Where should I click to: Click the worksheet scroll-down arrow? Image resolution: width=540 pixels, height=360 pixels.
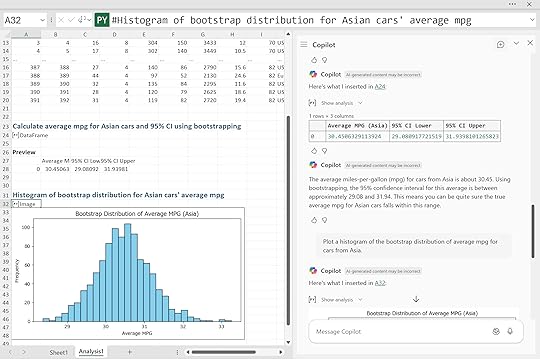288,342
